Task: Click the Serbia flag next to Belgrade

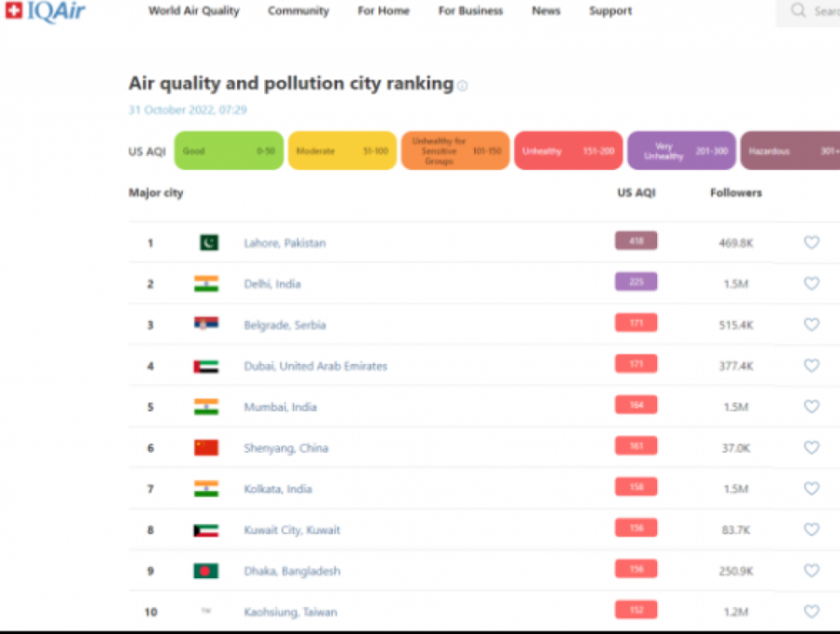Action: [206, 325]
